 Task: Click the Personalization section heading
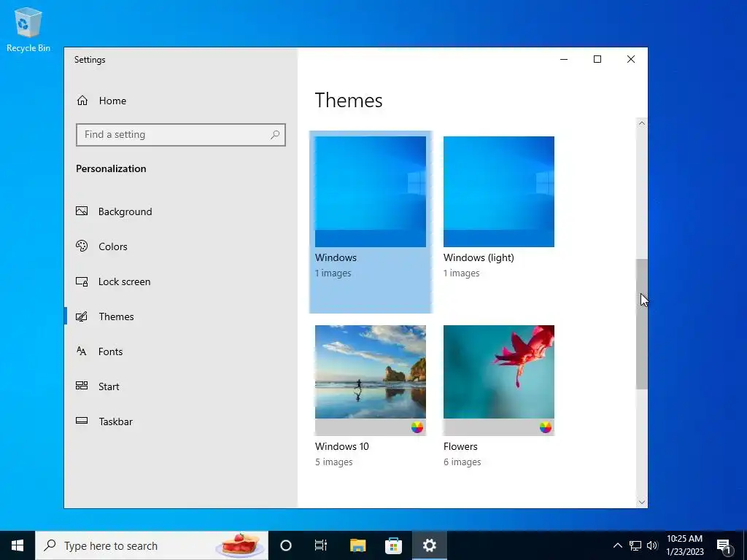click(x=111, y=168)
